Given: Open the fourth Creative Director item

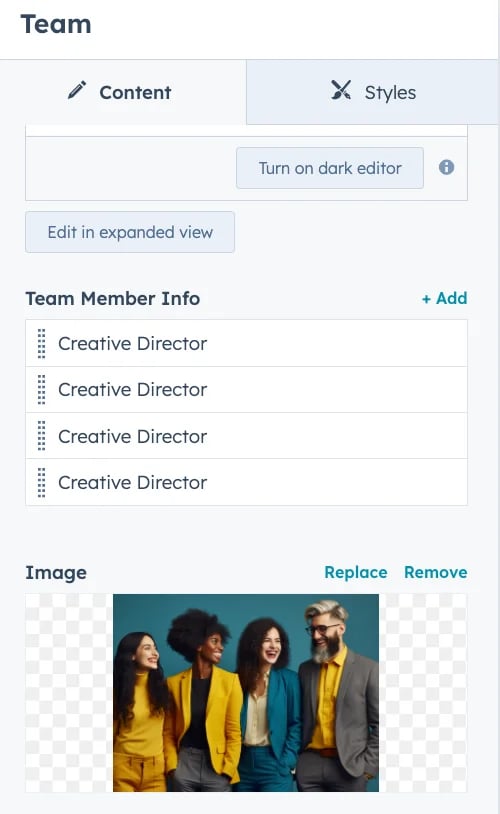Looking at the screenshot, I should click(x=247, y=483).
